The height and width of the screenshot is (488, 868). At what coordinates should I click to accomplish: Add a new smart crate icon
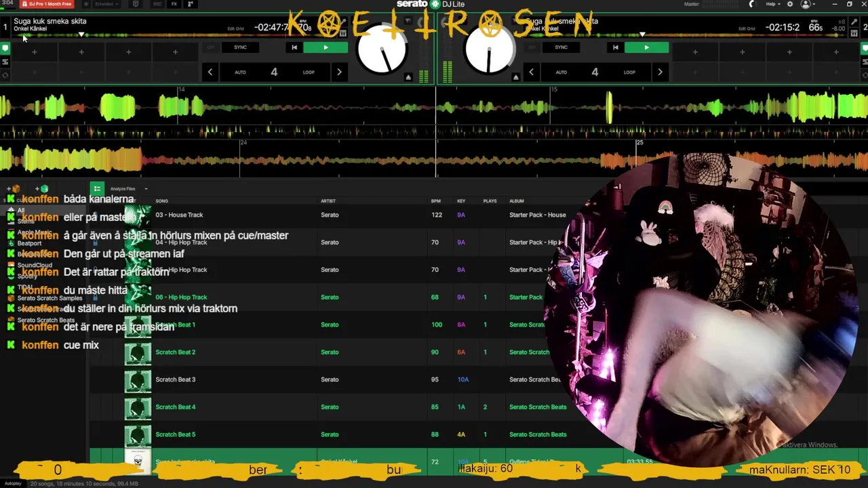[x=42, y=188]
